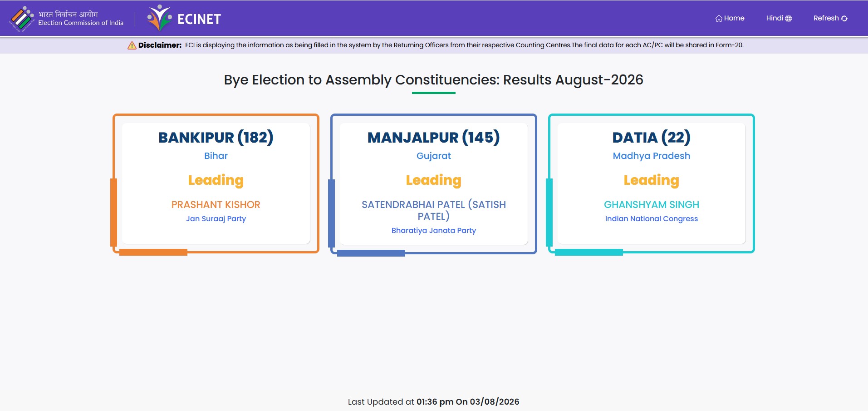Image resolution: width=868 pixels, height=411 pixels.
Task: Open the BANKIPUR (182) constituency card
Action: coord(216,183)
